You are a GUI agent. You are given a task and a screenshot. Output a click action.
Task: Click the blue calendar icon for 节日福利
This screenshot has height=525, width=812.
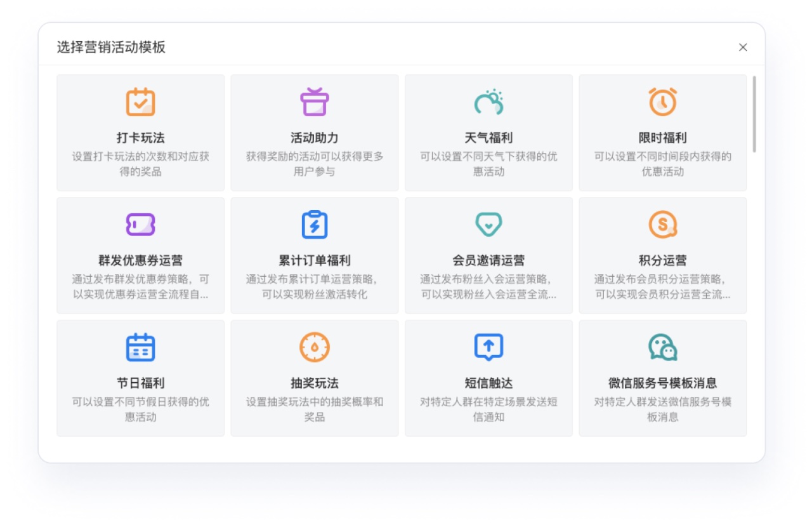[140, 347]
